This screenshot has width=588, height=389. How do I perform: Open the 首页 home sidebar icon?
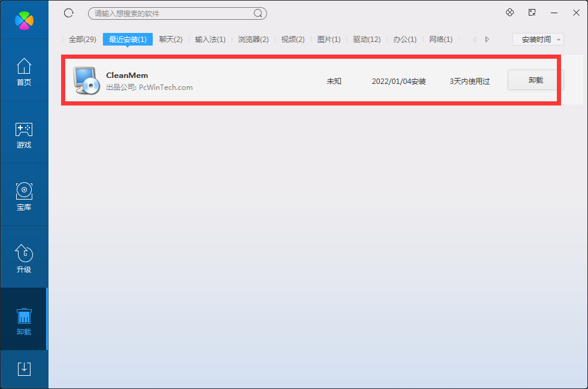pyautogui.click(x=24, y=72)
